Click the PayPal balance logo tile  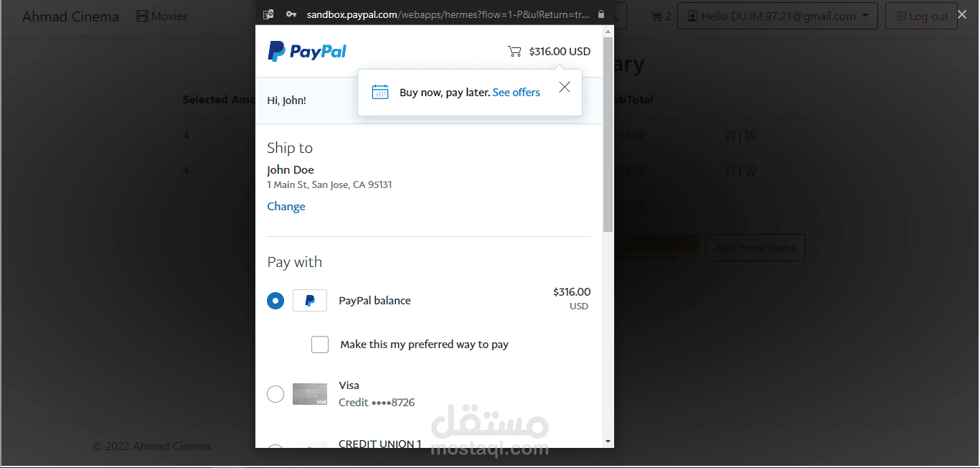[x=310, y=301]
